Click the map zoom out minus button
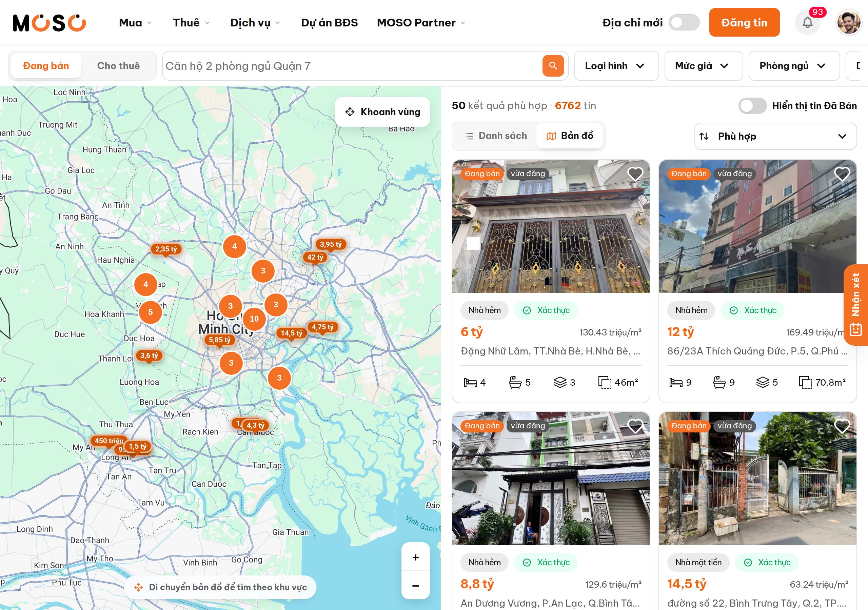868x610 pixels. [x=415, y=586]
